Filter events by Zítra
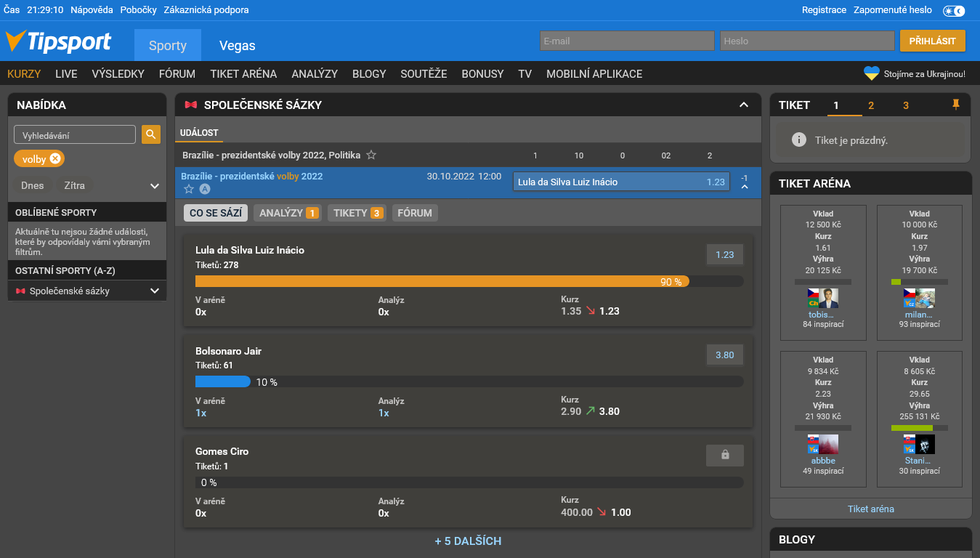The width and height of the screenshot is (980, 558). pos(74,185)
